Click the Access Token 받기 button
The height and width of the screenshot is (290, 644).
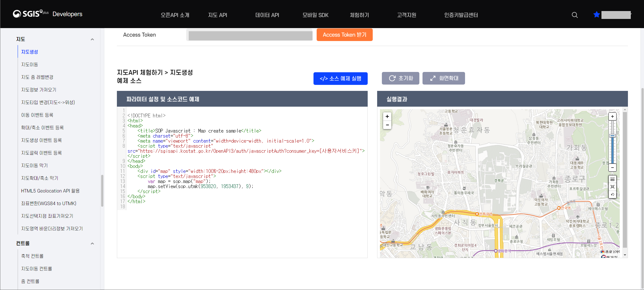click(x=345, y=35)
